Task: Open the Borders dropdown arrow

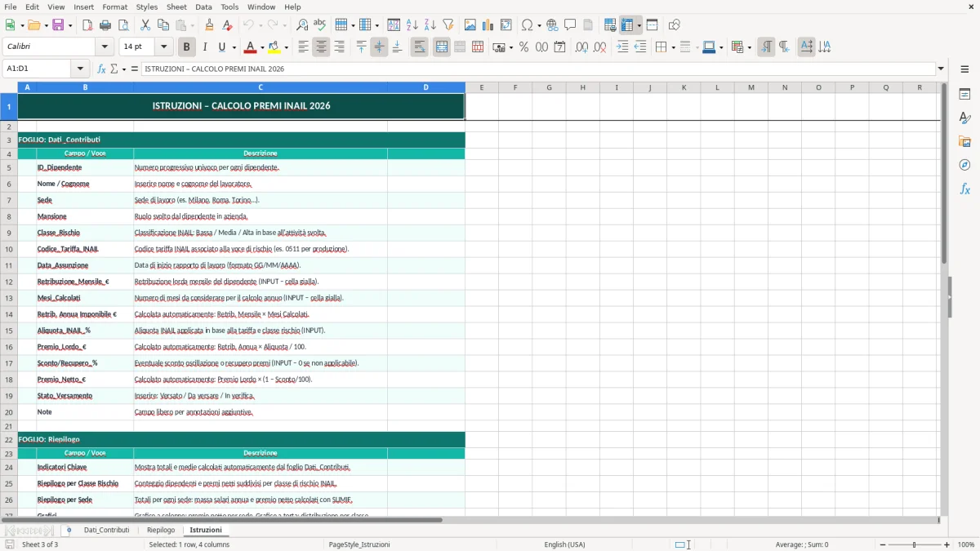Action: pos(672,47)
